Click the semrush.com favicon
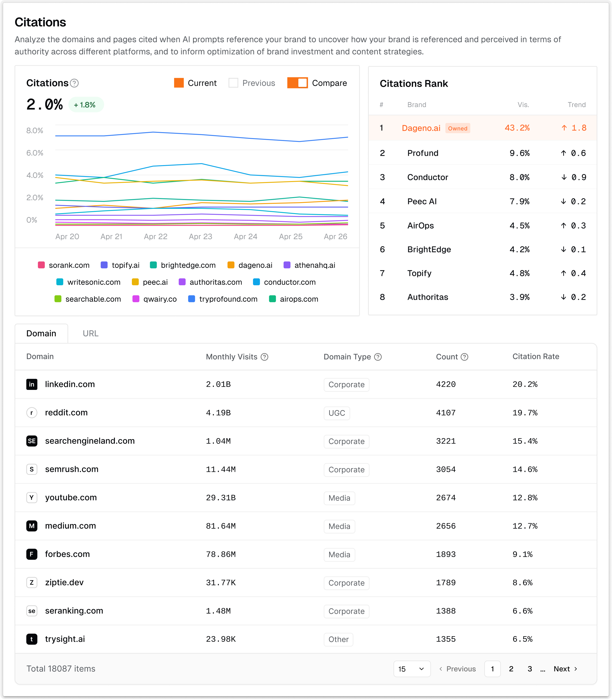The width and height of the screenshot is (612, 700). [x=32, y=469]
